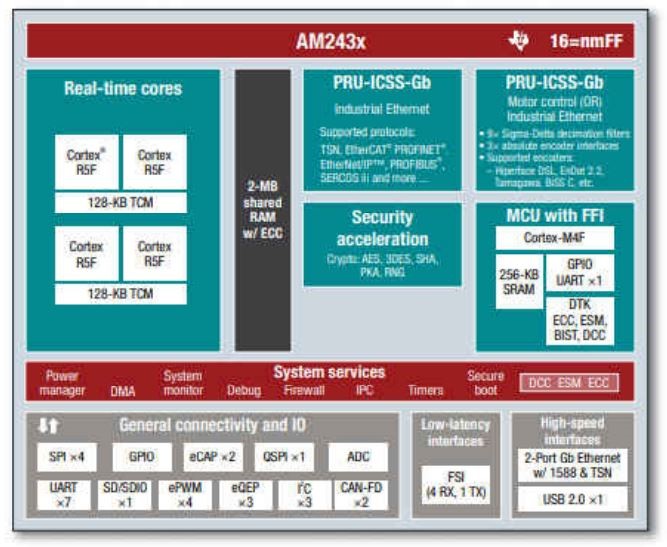Viewport: 667px width, 547px height.
Task: Select the I²C ×3 box
Action: click(x=305, y=495)
